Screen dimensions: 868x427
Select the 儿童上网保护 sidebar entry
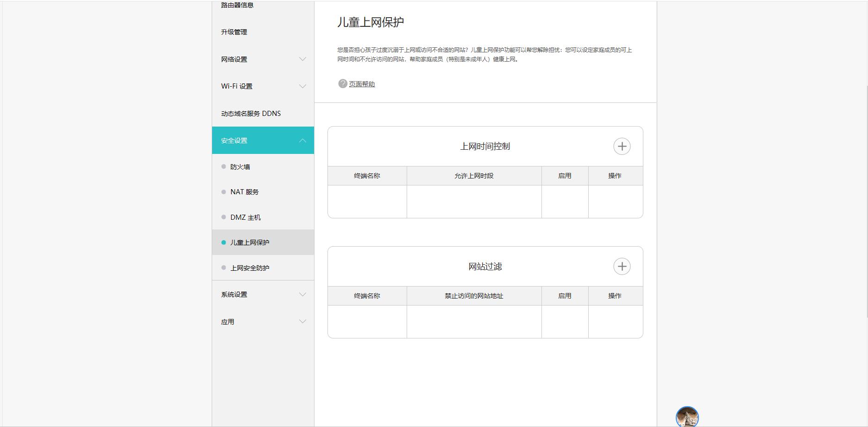[x=251, y=242]
